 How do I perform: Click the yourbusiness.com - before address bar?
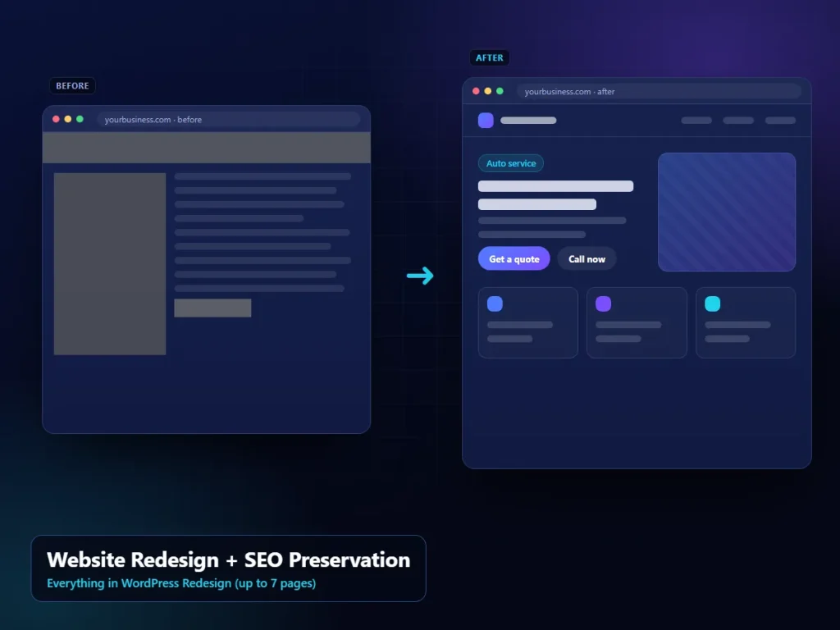(x=229, y=120)
